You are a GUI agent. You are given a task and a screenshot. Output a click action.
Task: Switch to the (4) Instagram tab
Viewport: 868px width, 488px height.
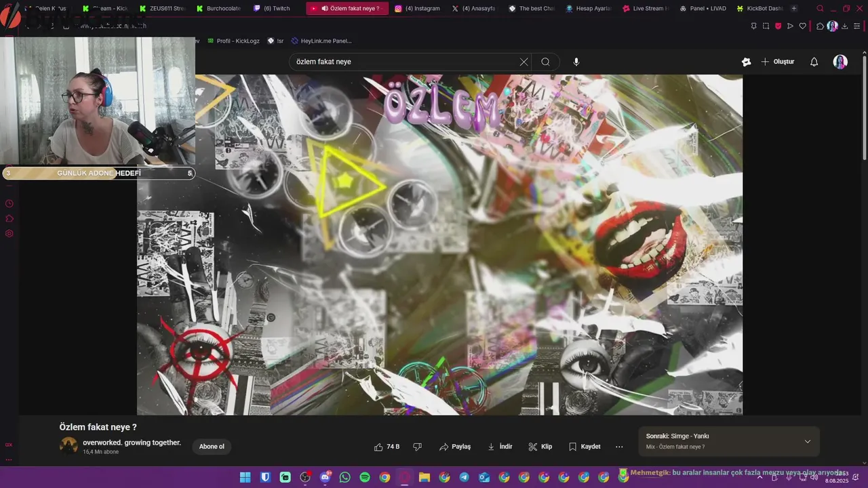point(418,8)
